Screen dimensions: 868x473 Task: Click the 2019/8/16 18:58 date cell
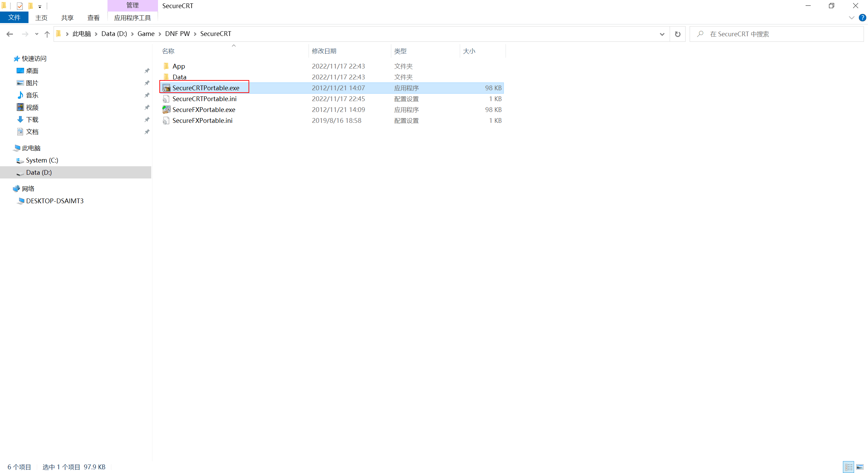click(337, 120)
